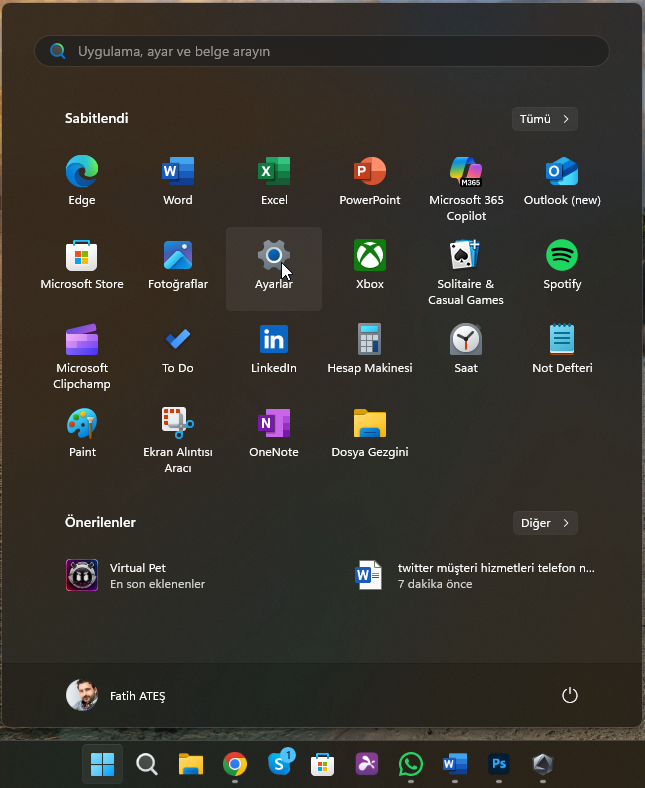The width and height of the screenshot is (645, 788).
Task: Open the Fatih ATEŞ user account menu
Action: point(116,696)
